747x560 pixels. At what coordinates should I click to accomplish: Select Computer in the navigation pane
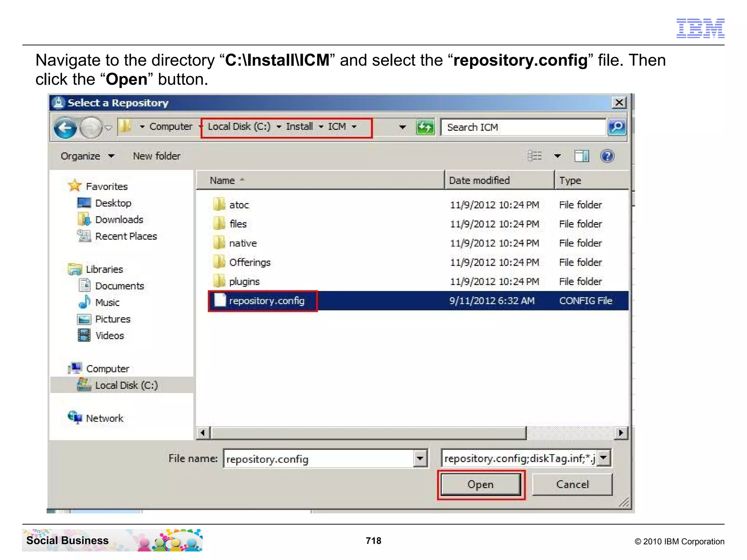click(x=107, y=369)
